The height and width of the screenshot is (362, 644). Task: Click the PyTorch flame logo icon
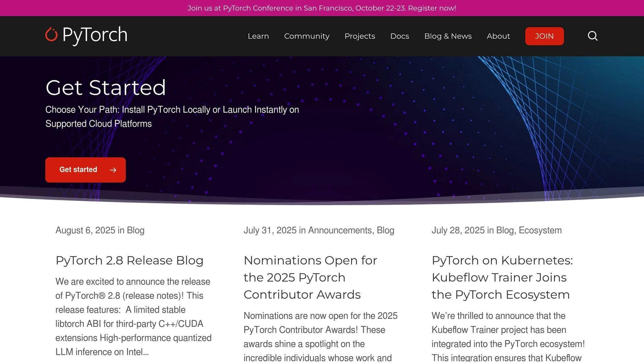[x=51, y=34]
